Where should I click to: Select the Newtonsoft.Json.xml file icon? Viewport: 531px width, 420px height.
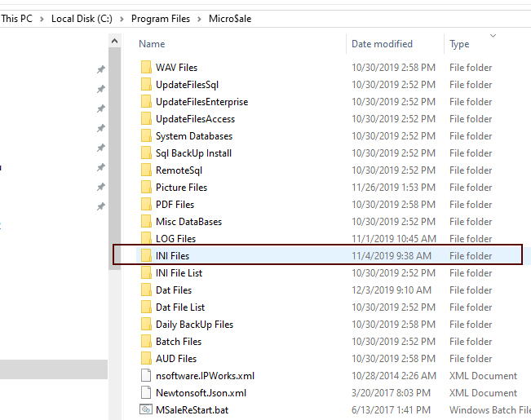point(145,393)
